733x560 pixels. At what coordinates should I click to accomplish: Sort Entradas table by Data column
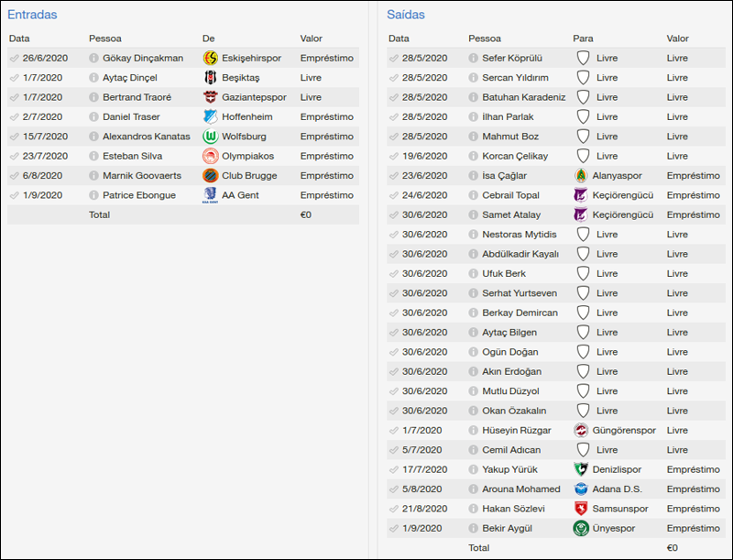point(19,38)
